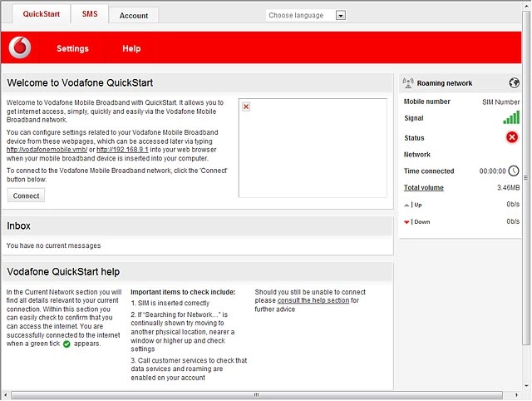Click the scroll down arrow at bottom right

(526, 386)
